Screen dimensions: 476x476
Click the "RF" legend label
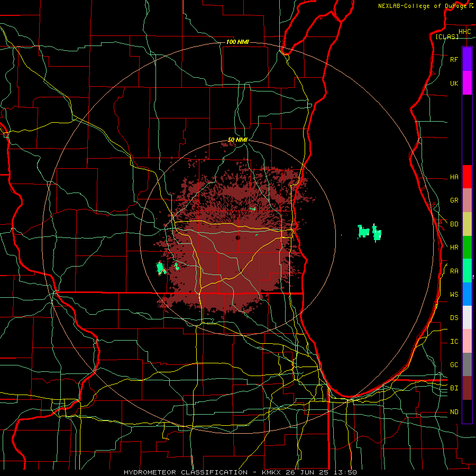[454, 60]
